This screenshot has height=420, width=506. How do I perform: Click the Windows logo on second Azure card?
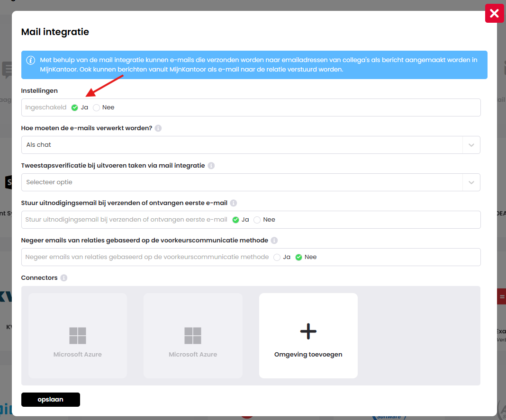tap(193, 336)
